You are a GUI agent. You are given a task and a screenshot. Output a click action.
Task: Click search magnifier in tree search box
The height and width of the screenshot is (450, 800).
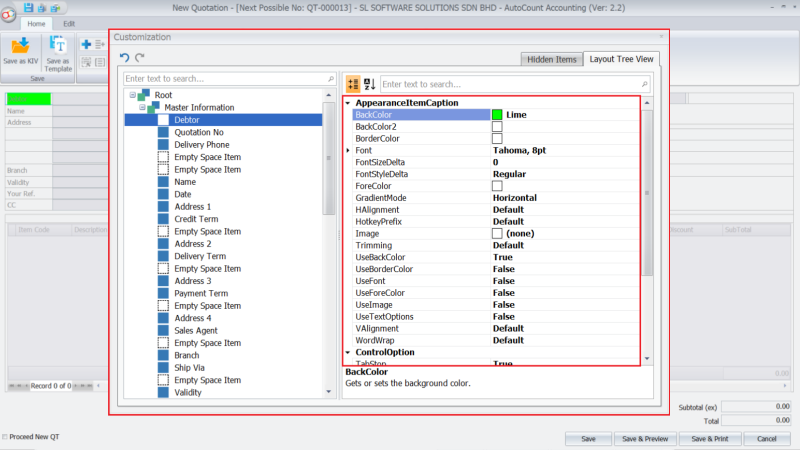coord(331,79)
